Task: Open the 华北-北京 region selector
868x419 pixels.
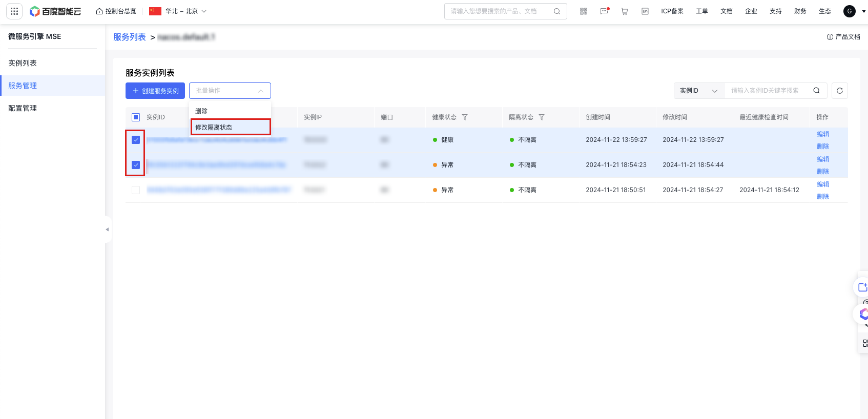Action: [x=178, y=11]
